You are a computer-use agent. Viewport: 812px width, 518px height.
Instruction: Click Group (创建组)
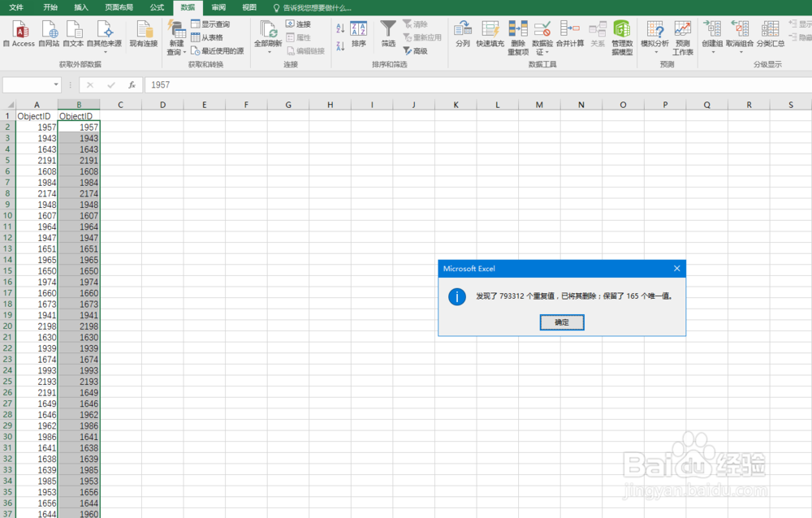713,33
